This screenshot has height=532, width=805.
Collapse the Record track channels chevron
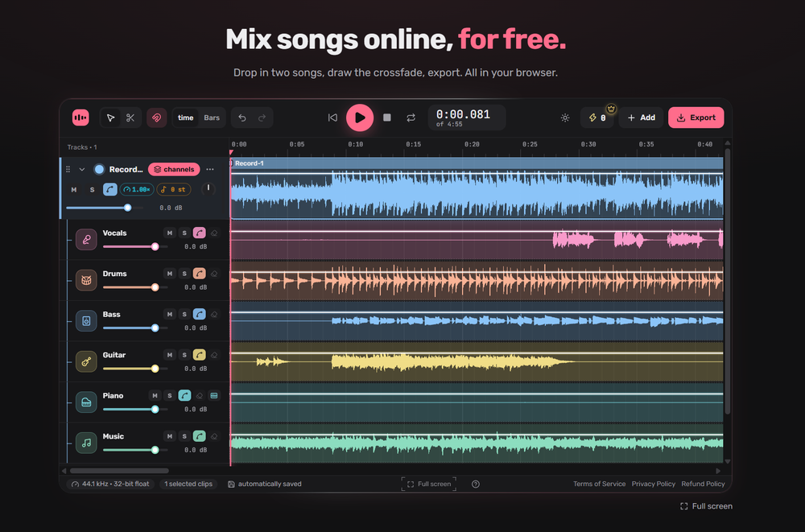(x=81, y=170)
